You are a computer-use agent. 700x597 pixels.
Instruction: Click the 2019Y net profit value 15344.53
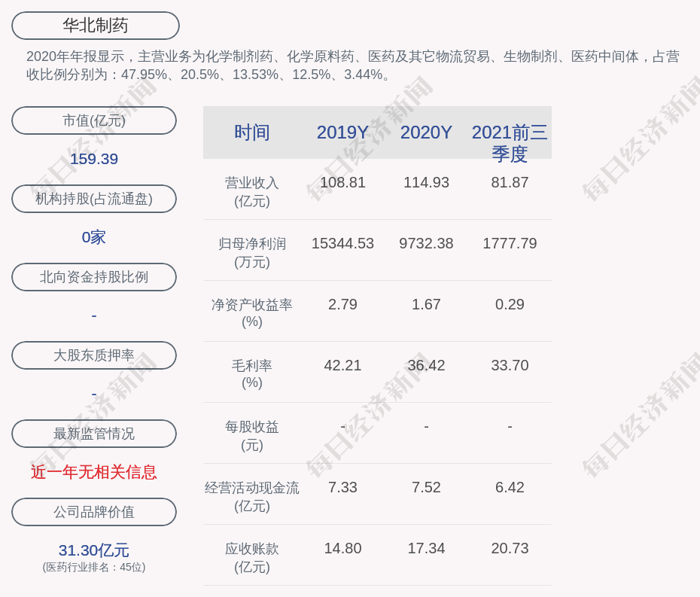coord(342,244)
